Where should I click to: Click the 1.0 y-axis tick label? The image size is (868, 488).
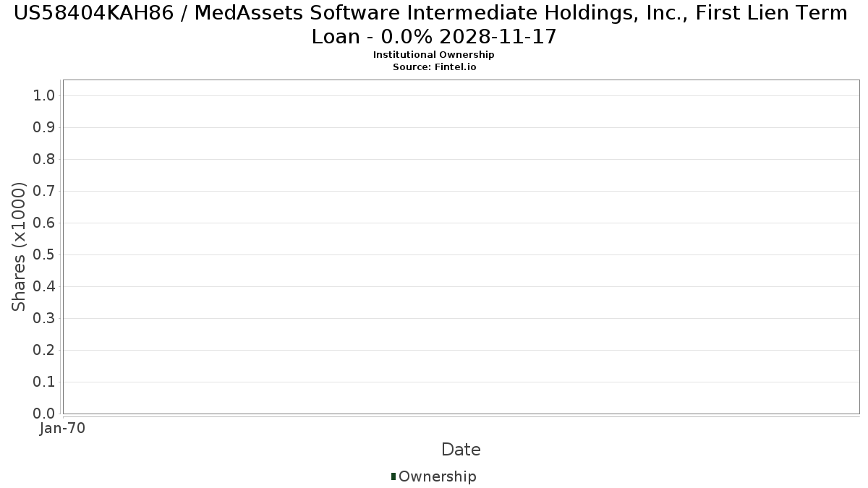pyautogui.click(x=45, y=96)
